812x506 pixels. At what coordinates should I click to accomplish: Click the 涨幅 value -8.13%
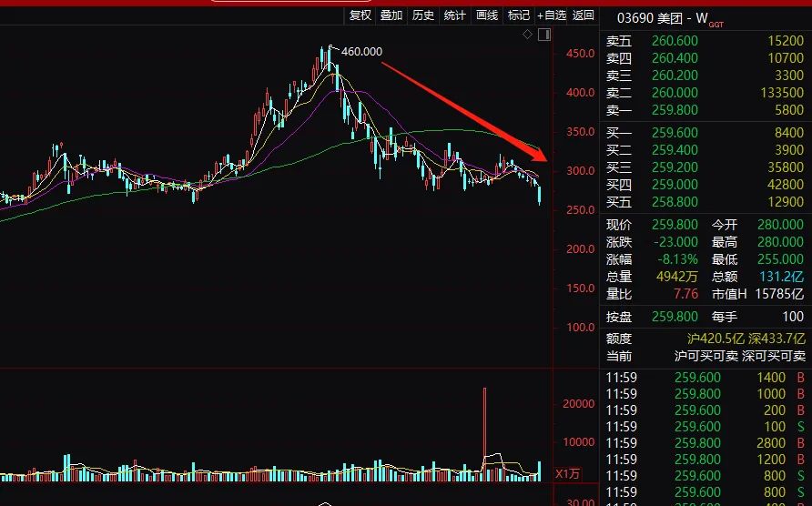(678, 259)
